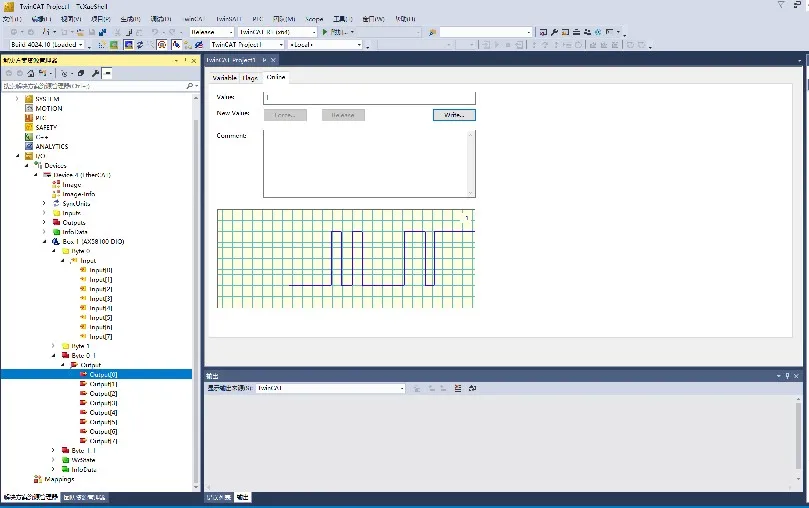Open the Scope menu in menu bar
The width and height of the screenshot is (809, 508).
[x=314, y=19]
